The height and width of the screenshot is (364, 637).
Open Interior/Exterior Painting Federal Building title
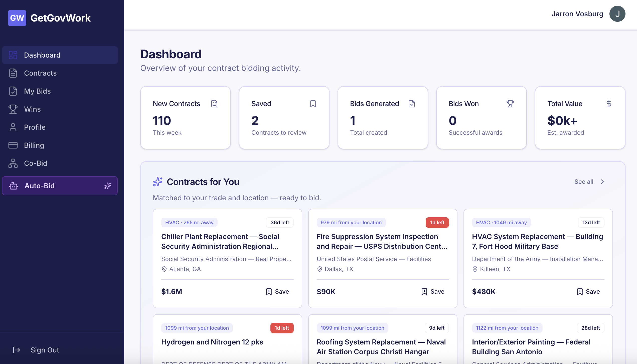click(x=531, y=347)
